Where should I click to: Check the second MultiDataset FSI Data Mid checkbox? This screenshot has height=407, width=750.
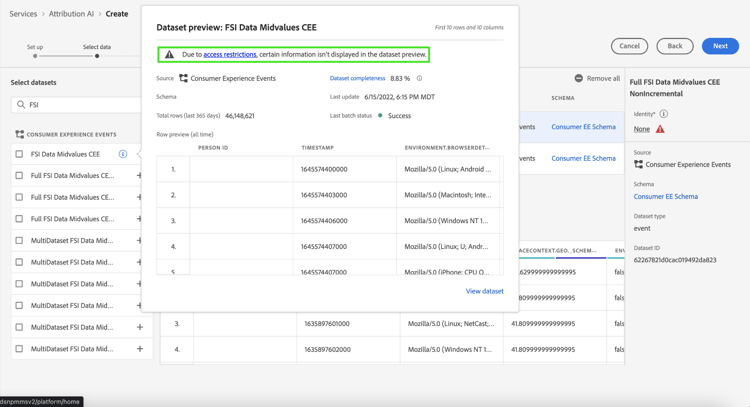[x=19, y=262]
